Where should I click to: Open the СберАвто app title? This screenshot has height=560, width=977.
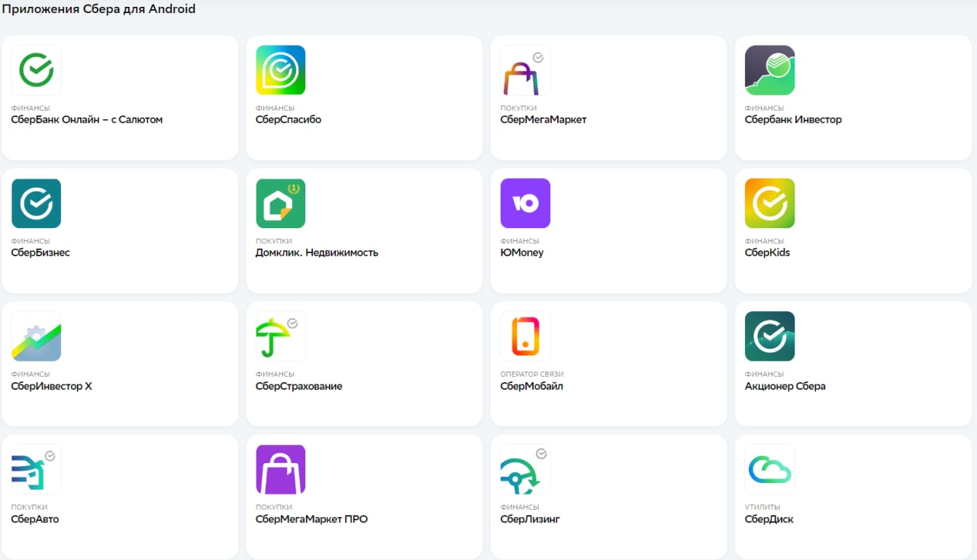click(x=35, y=520)
